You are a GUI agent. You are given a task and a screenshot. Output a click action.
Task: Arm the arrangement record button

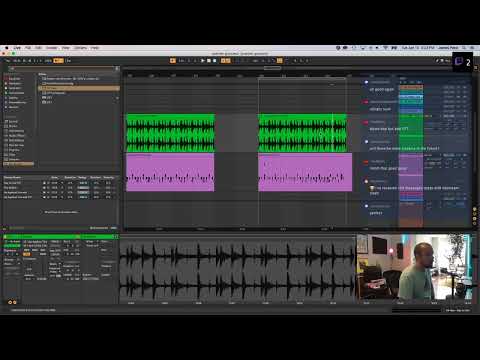click(215, 61)
